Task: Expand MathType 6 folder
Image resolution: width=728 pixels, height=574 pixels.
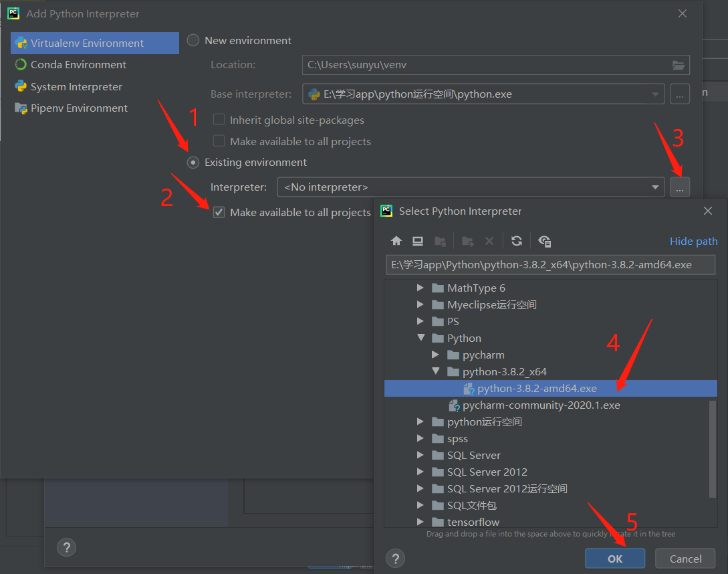Action: pos(420,288)
